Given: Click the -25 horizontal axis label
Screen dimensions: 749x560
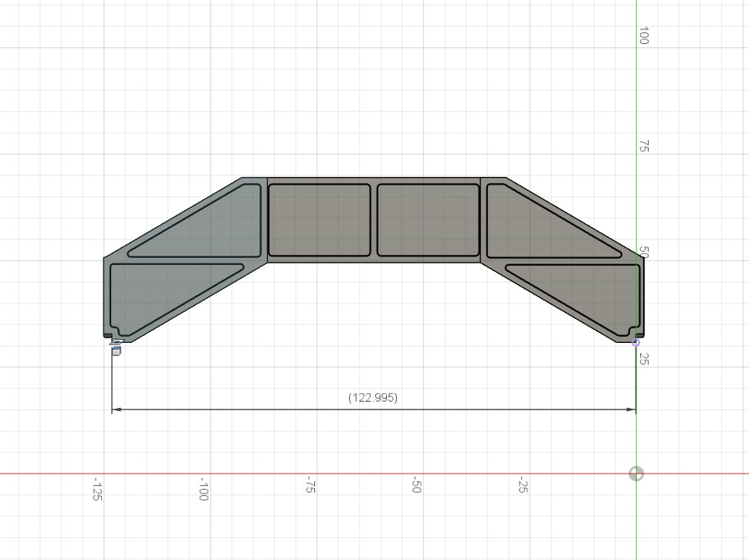Looking at the screenshot, I should pos(523,484).
